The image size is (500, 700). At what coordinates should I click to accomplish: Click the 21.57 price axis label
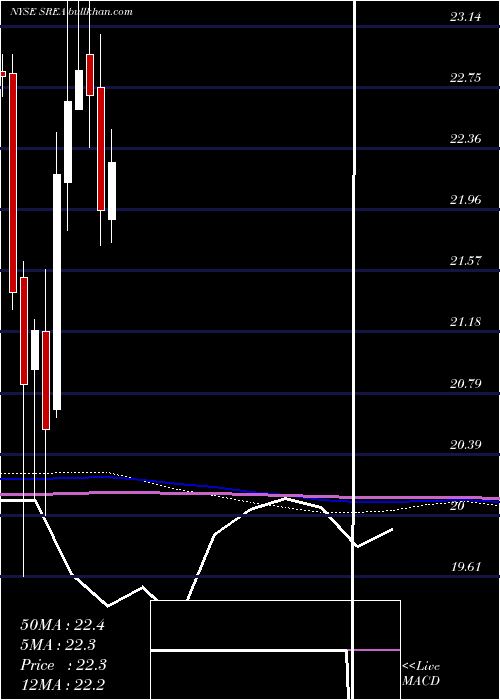[465, 261]
